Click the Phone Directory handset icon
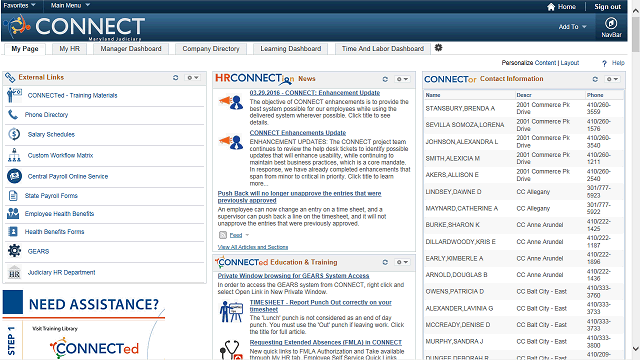This screenshot has width=640, height=360. coord(13,115)
